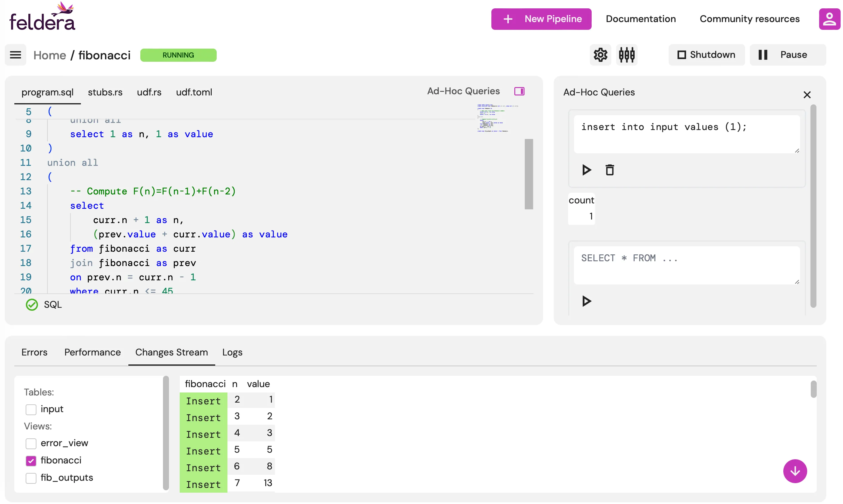This screenshot has width=843, height=504.
Task: Enable the input table checkbox
Action: click(x=31, y=409)
